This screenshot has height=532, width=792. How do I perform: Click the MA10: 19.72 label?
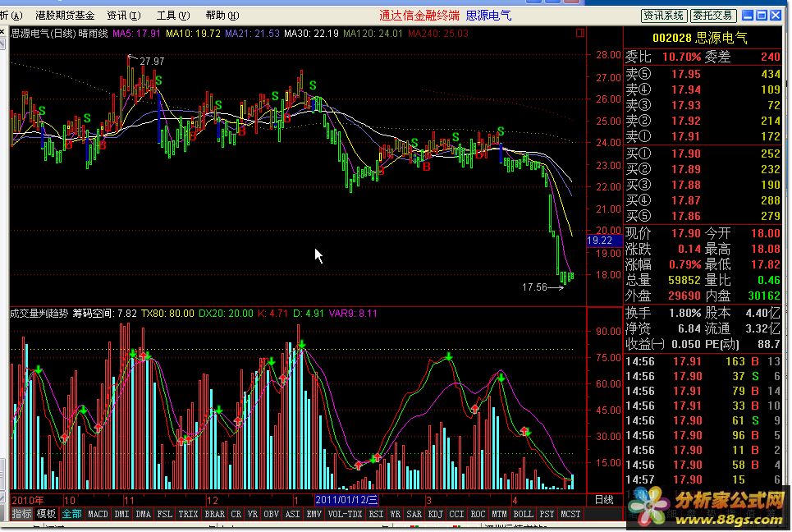(193, 34)
